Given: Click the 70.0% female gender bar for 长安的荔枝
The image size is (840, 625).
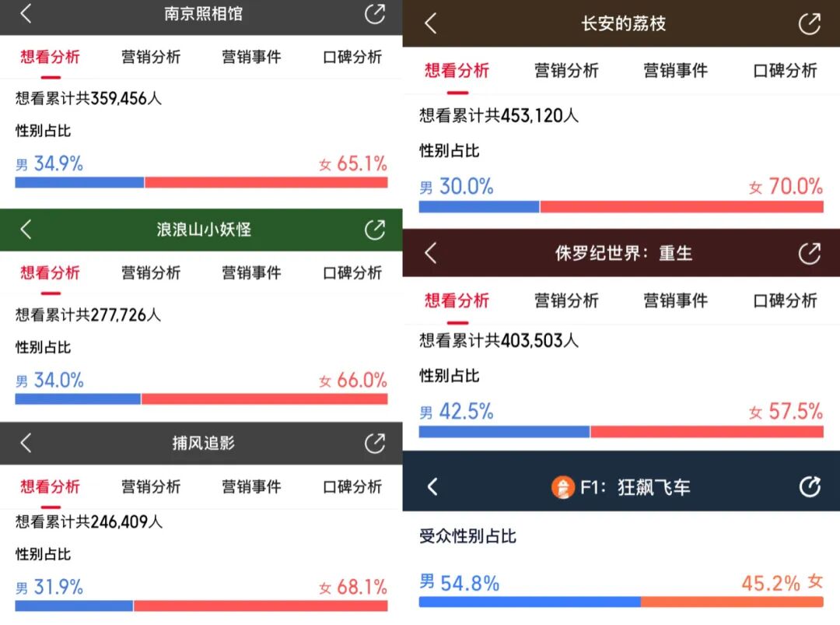Looking at the screenshot, I should (681, 207).
